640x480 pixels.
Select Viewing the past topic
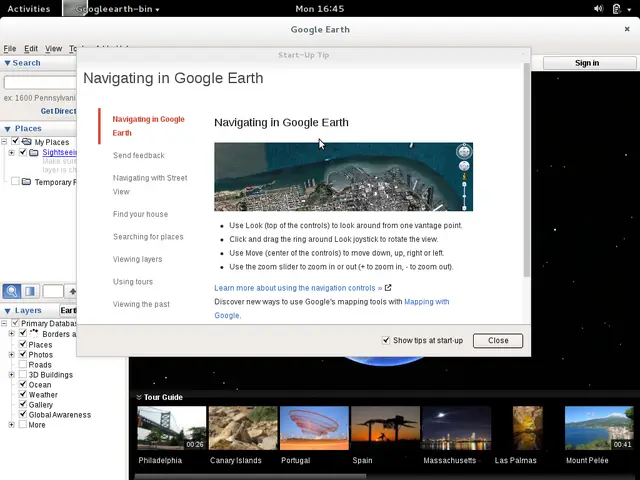141,304
